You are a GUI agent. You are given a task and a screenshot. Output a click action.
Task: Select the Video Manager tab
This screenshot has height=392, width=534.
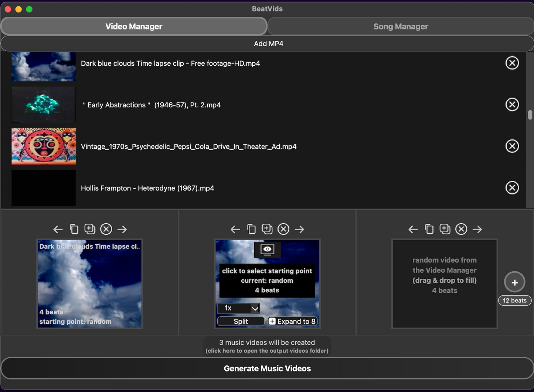tap(134, 27)
